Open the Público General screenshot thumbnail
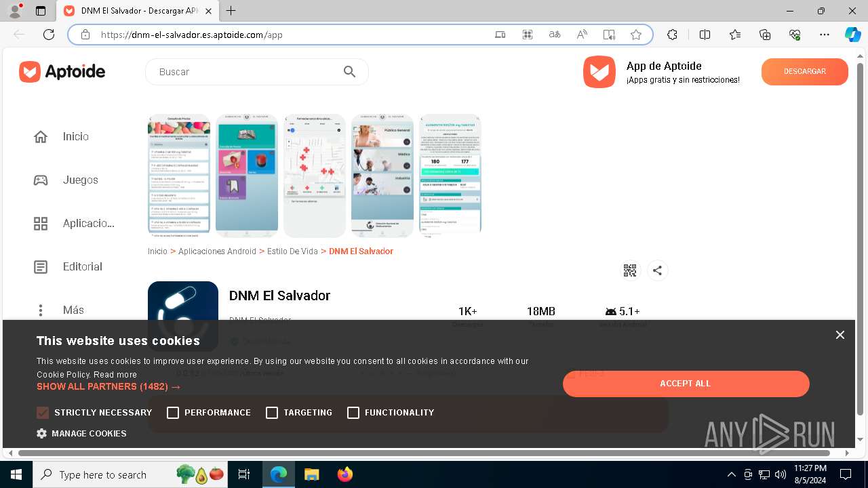Image resolution: width=868 pixels, height=488 pixels. (382, 176)
